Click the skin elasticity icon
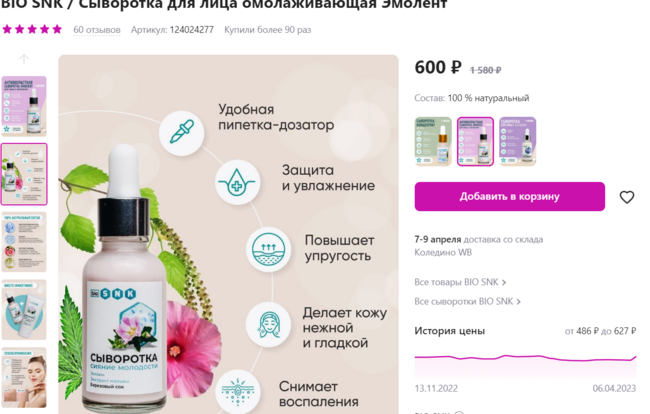 click(x=268, y=249)
